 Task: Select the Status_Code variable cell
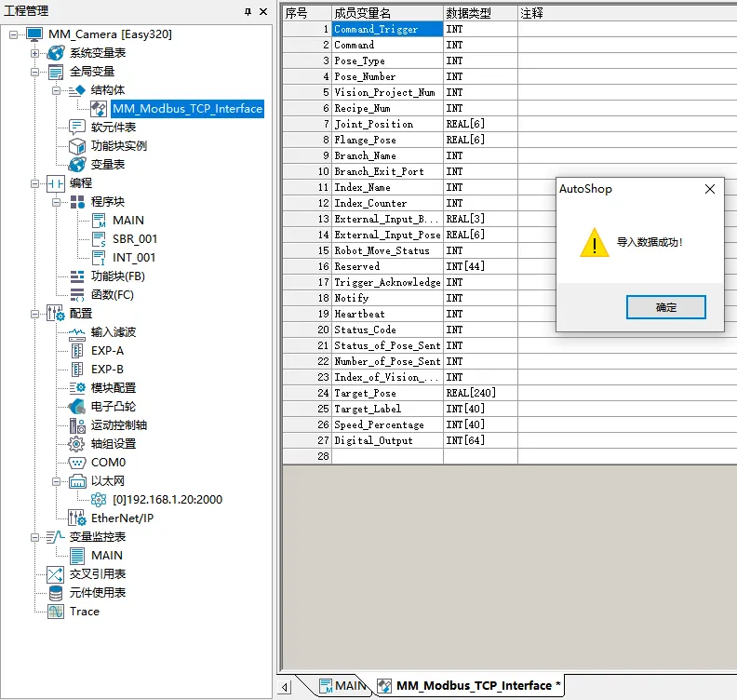pos(387,330)
